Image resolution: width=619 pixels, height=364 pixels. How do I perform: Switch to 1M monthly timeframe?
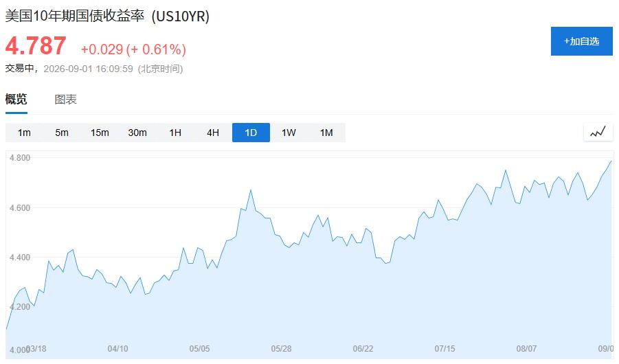point(326,133)
